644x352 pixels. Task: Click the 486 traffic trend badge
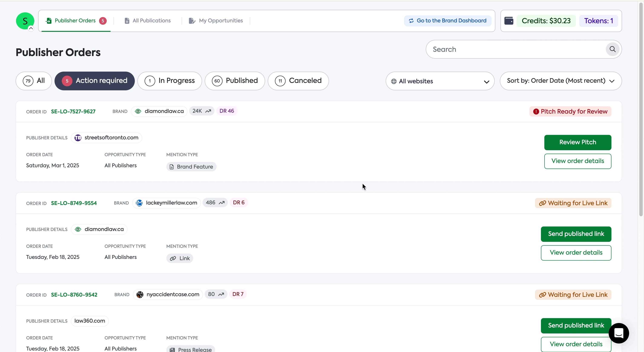click(x=215, y=202)
